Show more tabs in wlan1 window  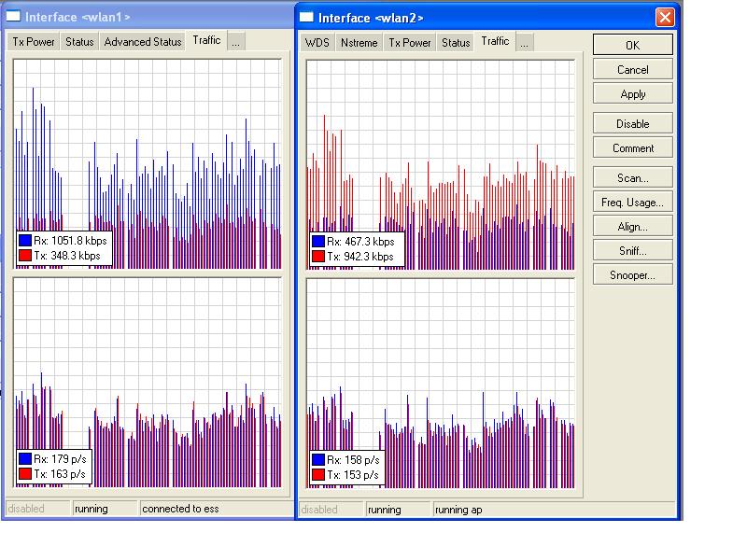click(236, 42)
